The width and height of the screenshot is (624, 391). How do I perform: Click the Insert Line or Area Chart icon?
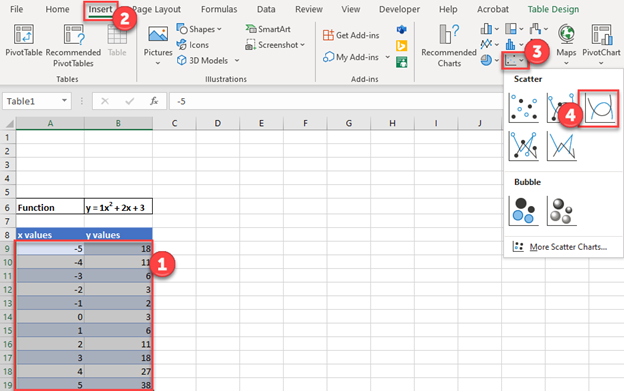pos(486,44)
